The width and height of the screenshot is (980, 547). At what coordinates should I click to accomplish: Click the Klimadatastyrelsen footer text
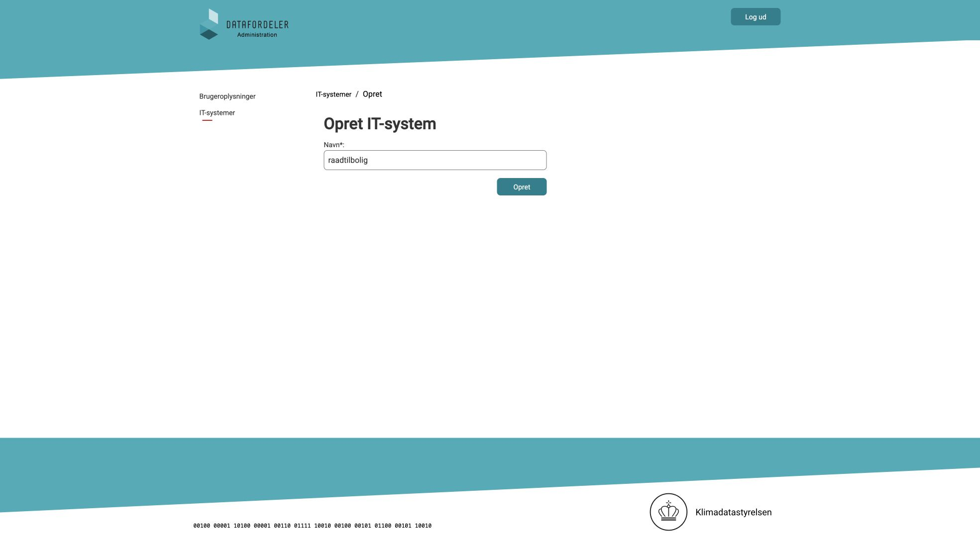[734, 512]
